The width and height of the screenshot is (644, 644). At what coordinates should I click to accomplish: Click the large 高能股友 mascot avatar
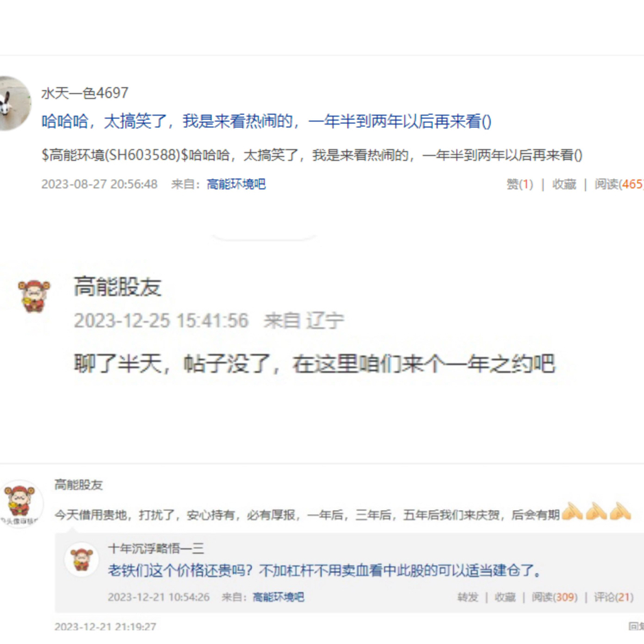[x=34, y=296]
